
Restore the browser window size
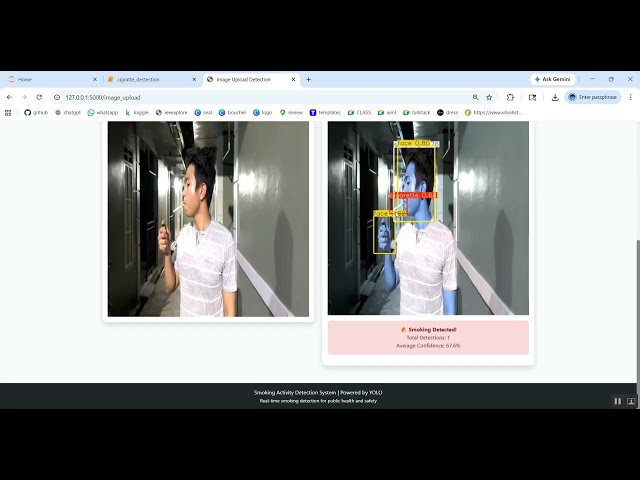point(611,79)
